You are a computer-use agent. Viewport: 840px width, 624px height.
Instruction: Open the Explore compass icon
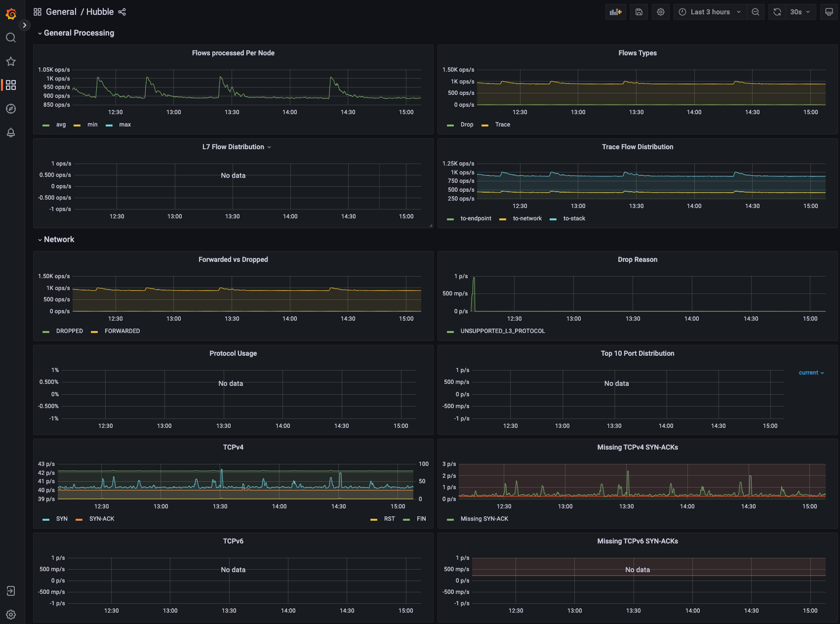pos(11,109)
